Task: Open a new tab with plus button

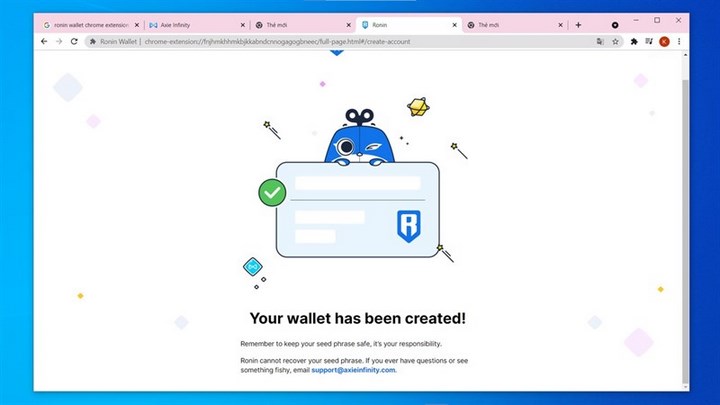Action: coord(578,25)
